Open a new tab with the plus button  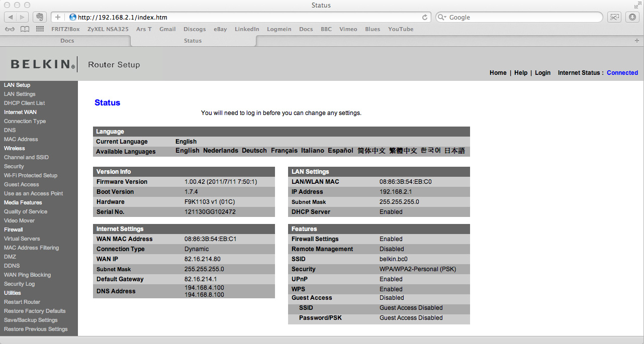click(637, 41)
